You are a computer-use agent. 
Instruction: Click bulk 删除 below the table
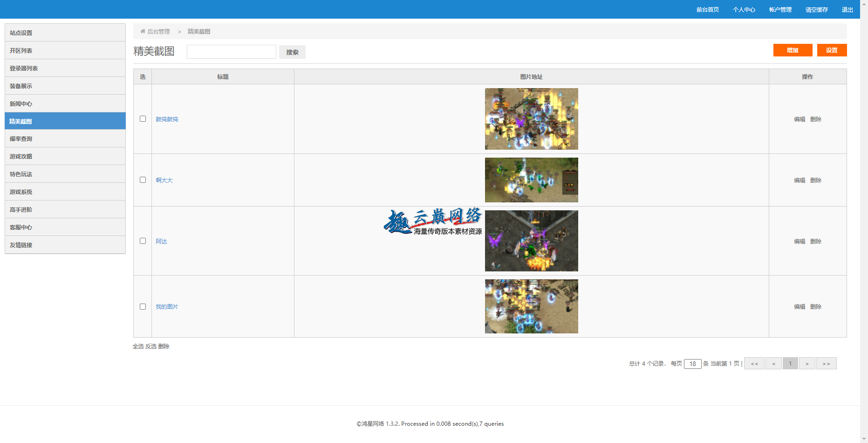click(x=164, y=346)
